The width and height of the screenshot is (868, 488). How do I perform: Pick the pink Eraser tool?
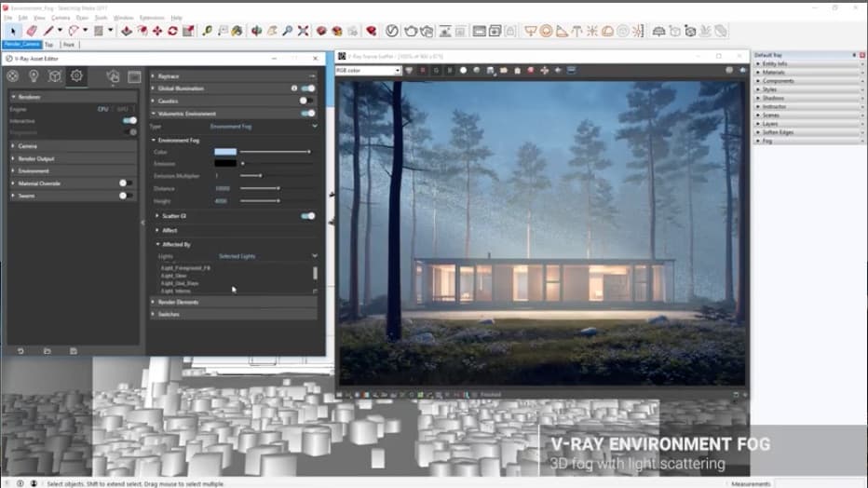click(x=32, y=31)
